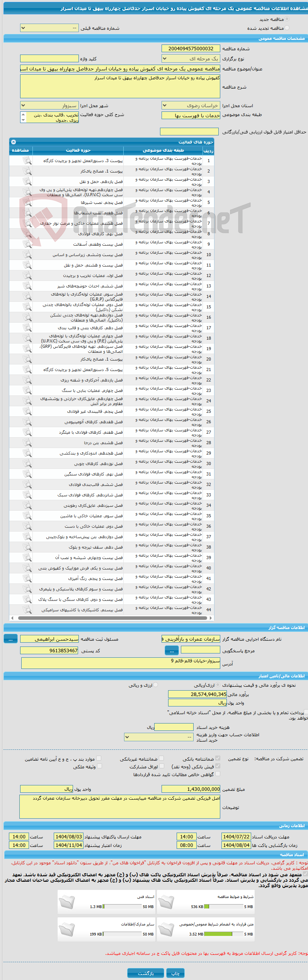Select ارزی و ریالی radio option
This screenshot has width=308, height=980.
coord(155,685)
